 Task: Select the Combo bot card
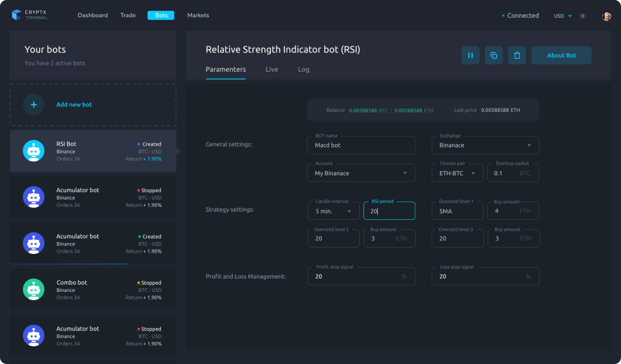pos(93,289)
